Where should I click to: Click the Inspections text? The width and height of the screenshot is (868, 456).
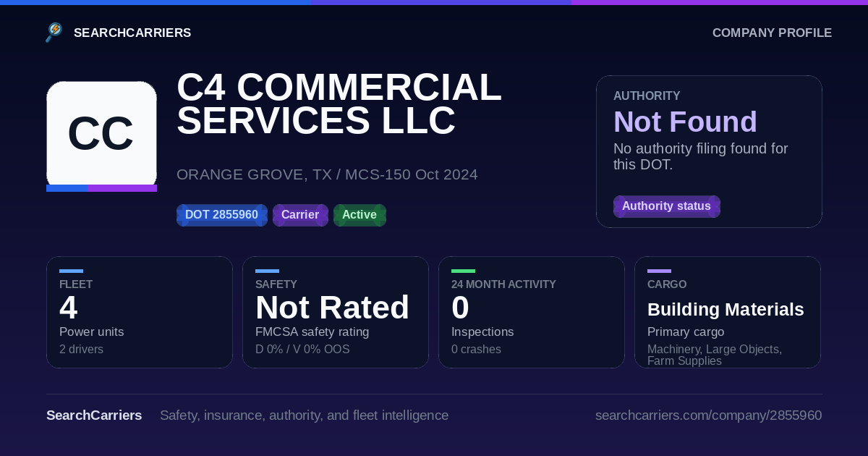coord(482,332)
